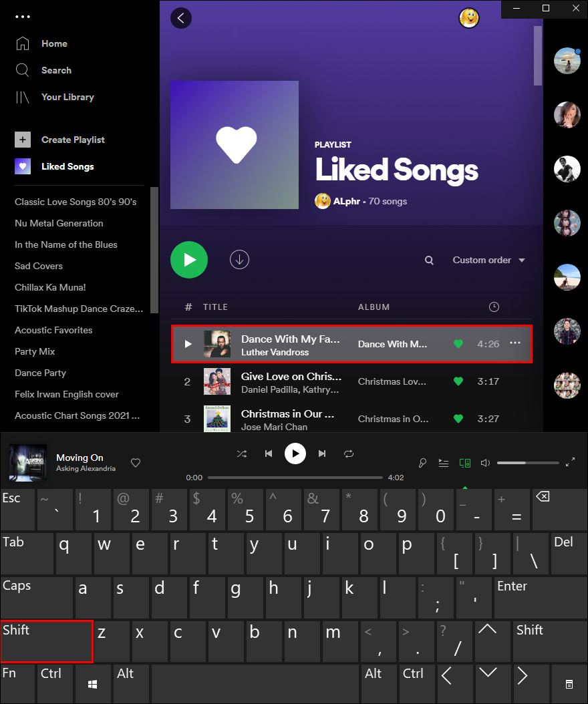Search within Liked Songs using magnifier icon
The width and height of the screenshot is (588, 704).
(x=429, y=260)
